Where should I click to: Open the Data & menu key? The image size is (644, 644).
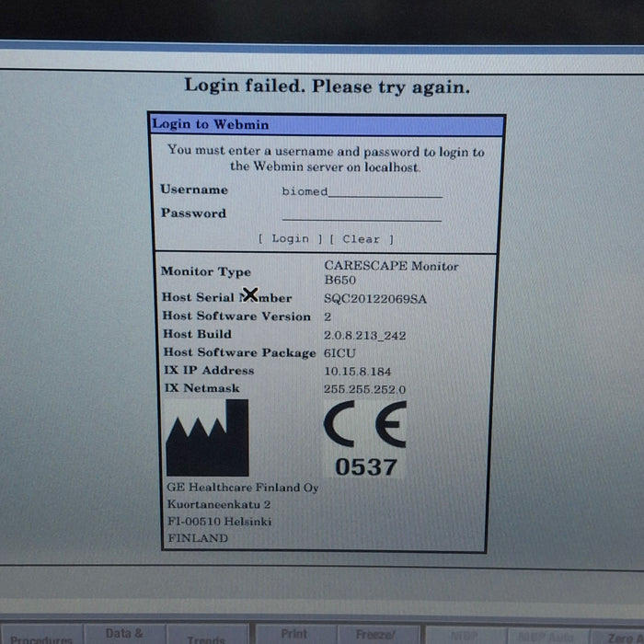124,634
